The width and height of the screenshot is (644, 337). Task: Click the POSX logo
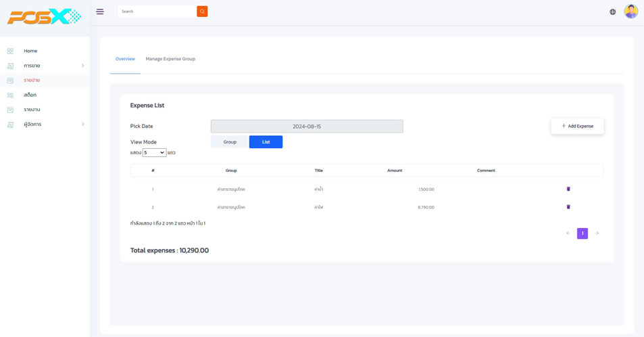[44, 16]
